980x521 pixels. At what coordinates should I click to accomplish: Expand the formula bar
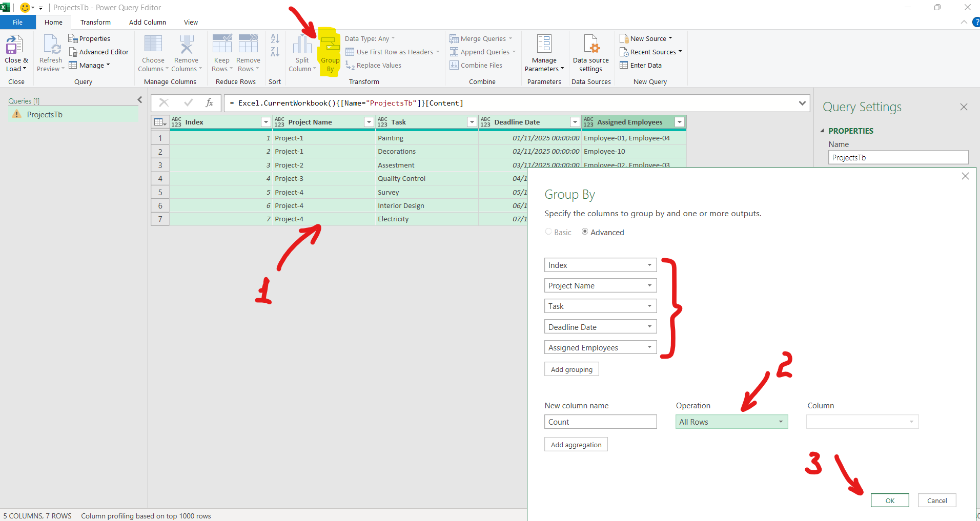coord(802,103)
